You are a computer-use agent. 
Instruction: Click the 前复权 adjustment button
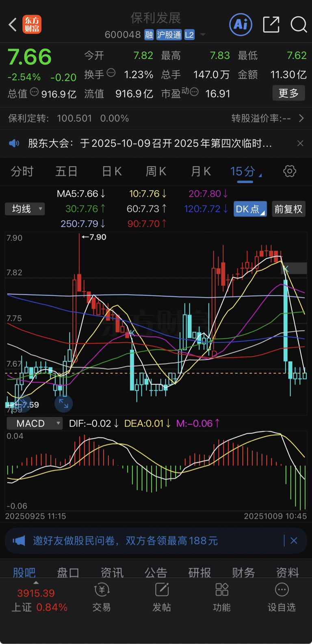click(x=288, y=209)
